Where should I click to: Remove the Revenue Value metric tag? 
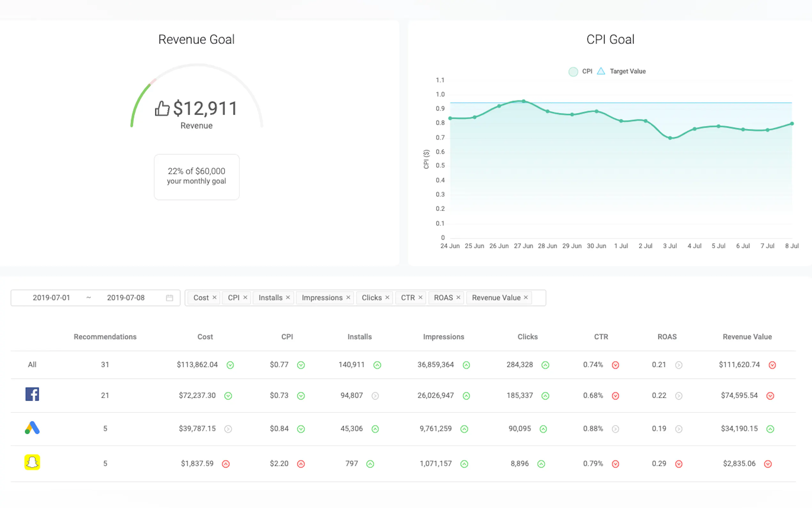(526, 297)
